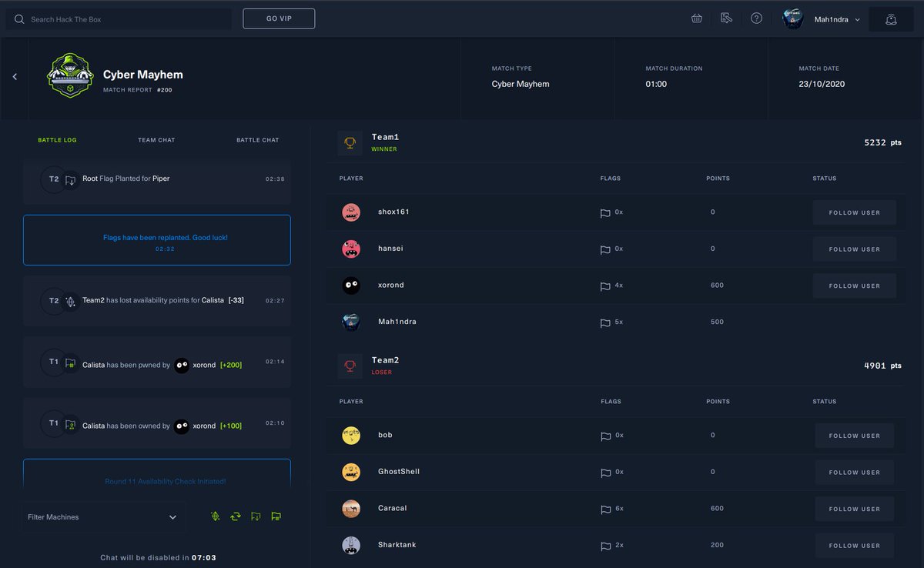Follow user hansei
Viewport: 924px width, 568px height.
tap(855, 249)
